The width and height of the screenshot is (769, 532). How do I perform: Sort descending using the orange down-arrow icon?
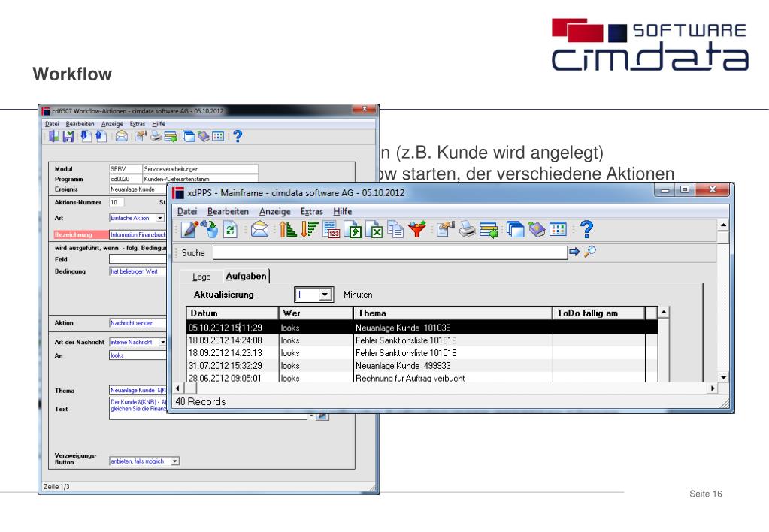[x=309, y=229]
